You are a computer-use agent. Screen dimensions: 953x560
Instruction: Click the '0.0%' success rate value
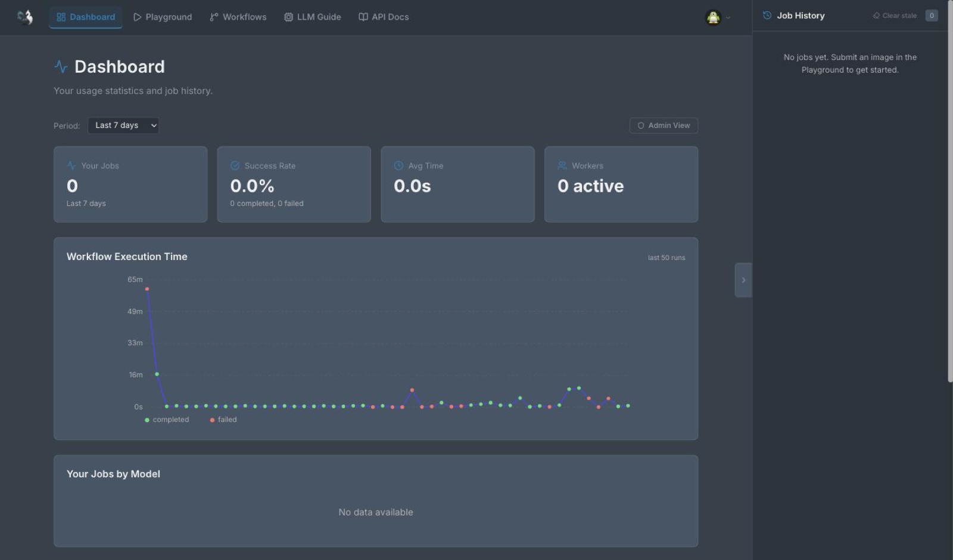[x=252, y=186]
